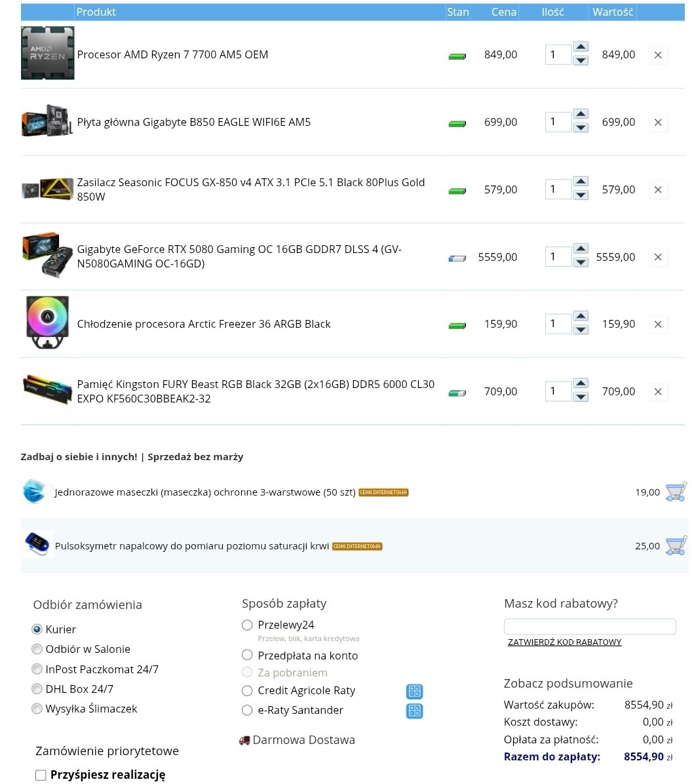This screenshot has height=784, width=692.
Task: Open e-Raty Santander installment calculator icon
Action: pyautogui.click(x=414, y=711)
